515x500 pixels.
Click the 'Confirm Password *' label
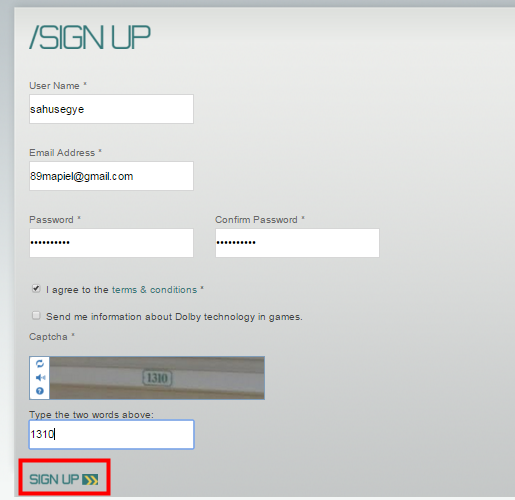[x=260, y=220]
